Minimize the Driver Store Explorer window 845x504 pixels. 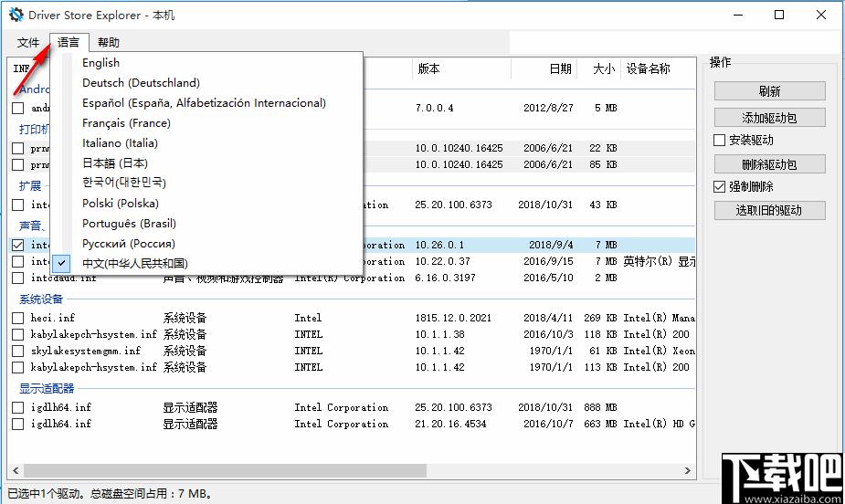(x=738, y=15)
